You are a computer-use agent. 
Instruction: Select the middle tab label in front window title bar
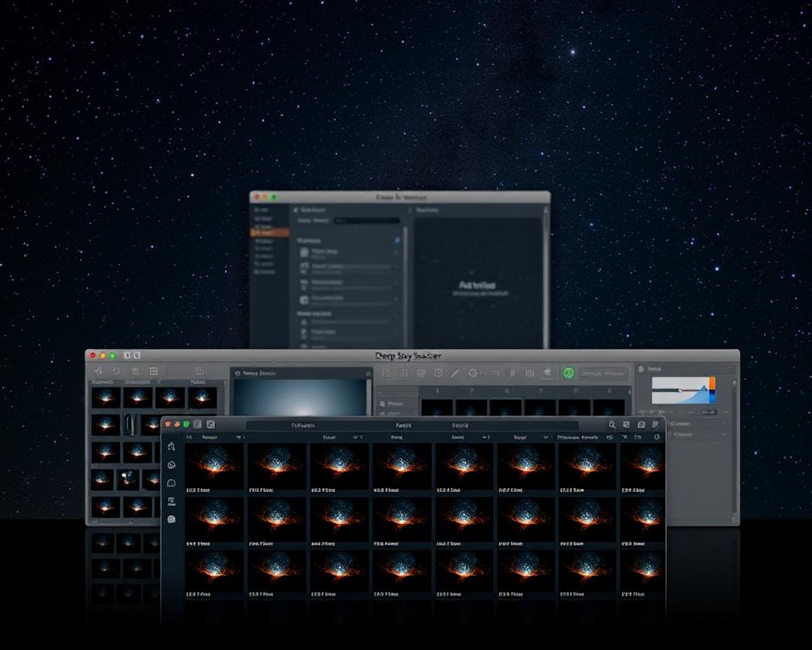(x=403, y=425)
